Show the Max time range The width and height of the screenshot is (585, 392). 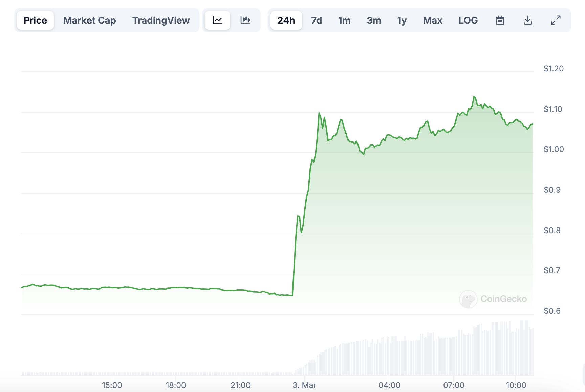coord(432,20)
